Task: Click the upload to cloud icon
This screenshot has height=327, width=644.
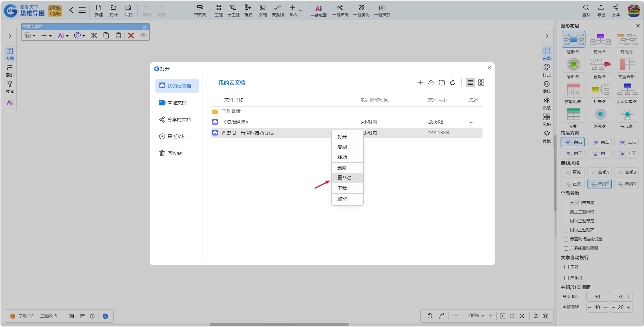Action: coord(431,83)
